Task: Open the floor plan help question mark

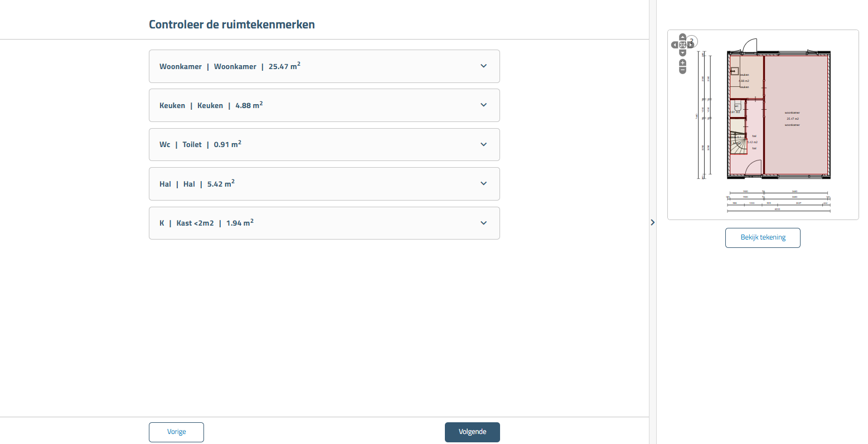Action: tap(692, 41)
